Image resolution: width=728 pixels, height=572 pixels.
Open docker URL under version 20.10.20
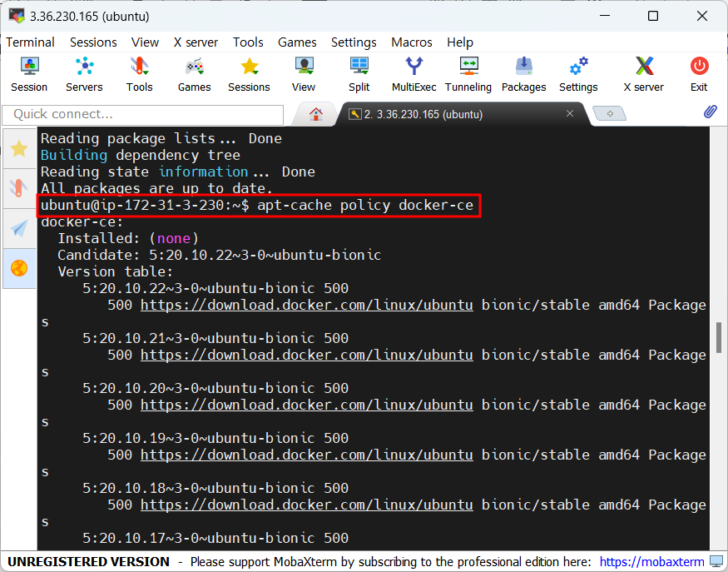coord(306,405)
